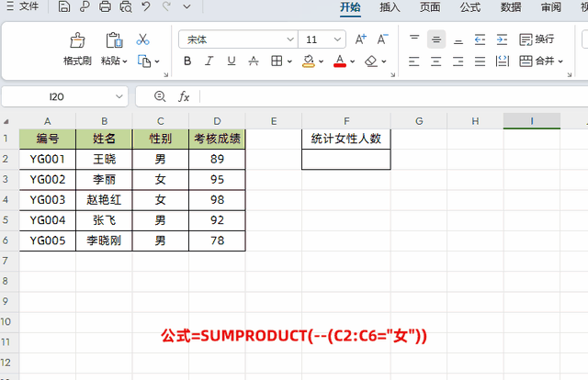Image resolution: width=588 pixels, height=380 pixels.
Task: Toggle Strikethrough formatting
Action: 254,61
